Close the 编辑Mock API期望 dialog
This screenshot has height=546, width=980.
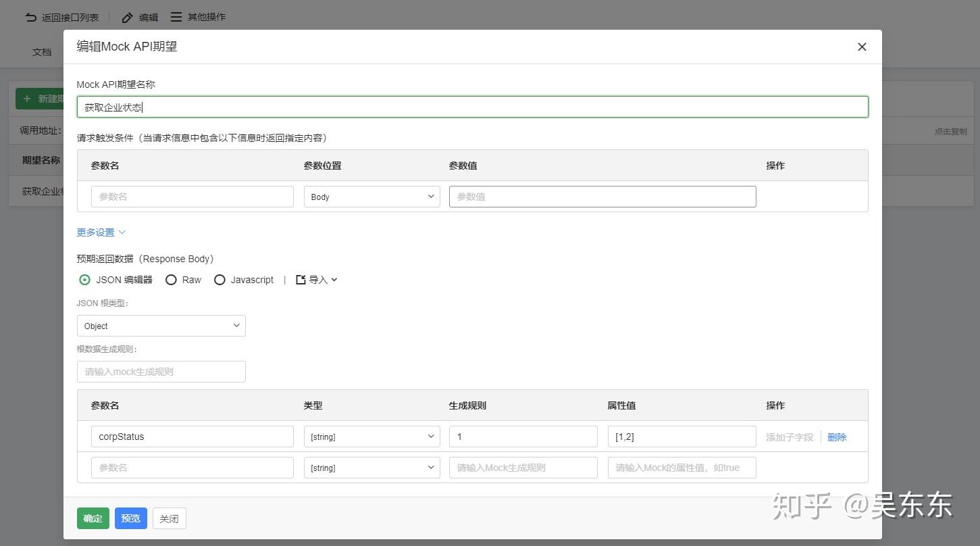[x=862, y=47]
